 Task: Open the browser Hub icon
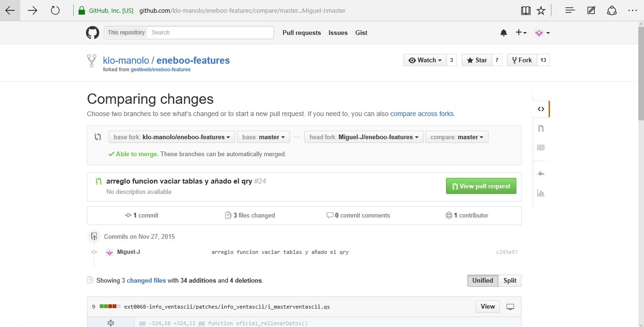570,10
